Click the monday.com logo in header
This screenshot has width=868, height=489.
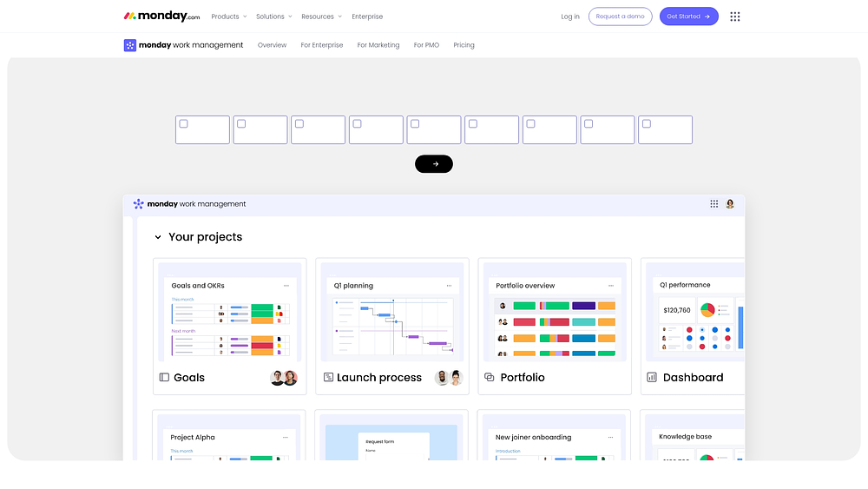(161, 16)
